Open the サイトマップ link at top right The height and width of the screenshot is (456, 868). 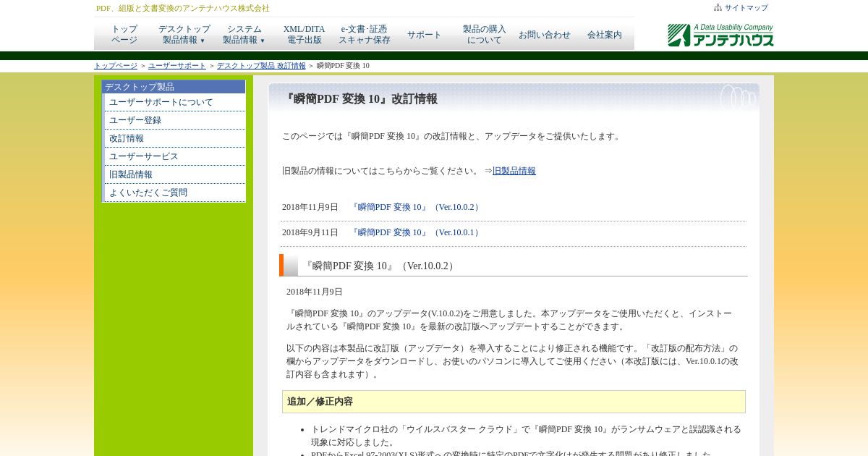coord(746,8)
